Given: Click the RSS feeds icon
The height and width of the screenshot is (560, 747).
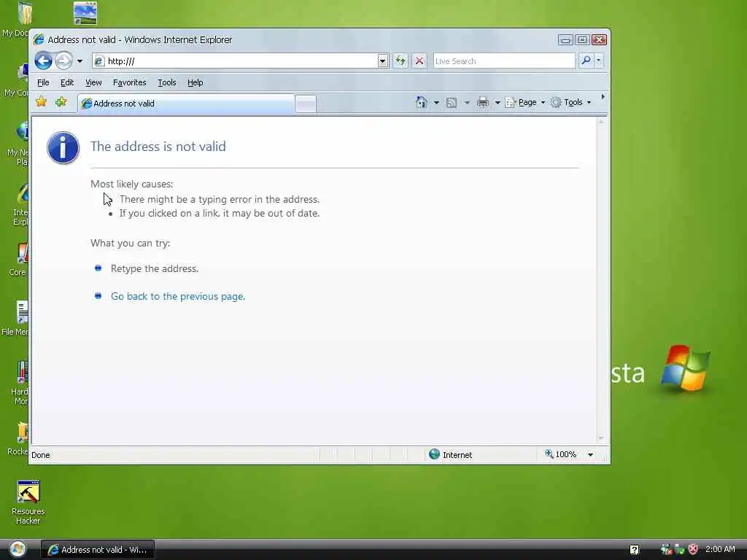Looking at the screenshot, I should pos(452,102).
